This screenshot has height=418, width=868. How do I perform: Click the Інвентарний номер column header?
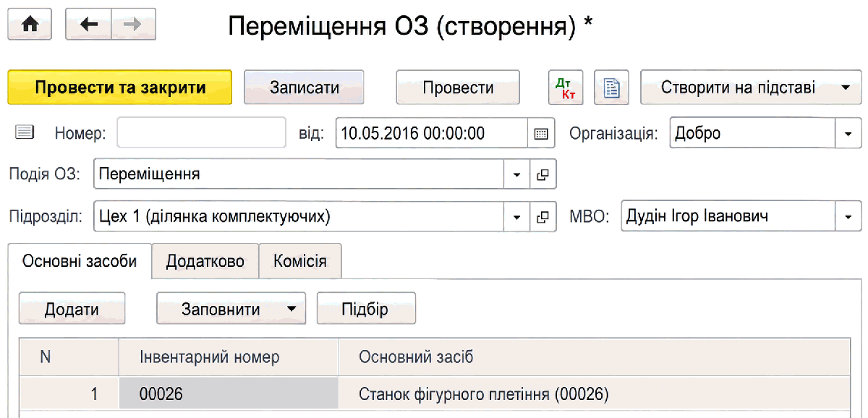pyautogui.click(x=229, y=357)
